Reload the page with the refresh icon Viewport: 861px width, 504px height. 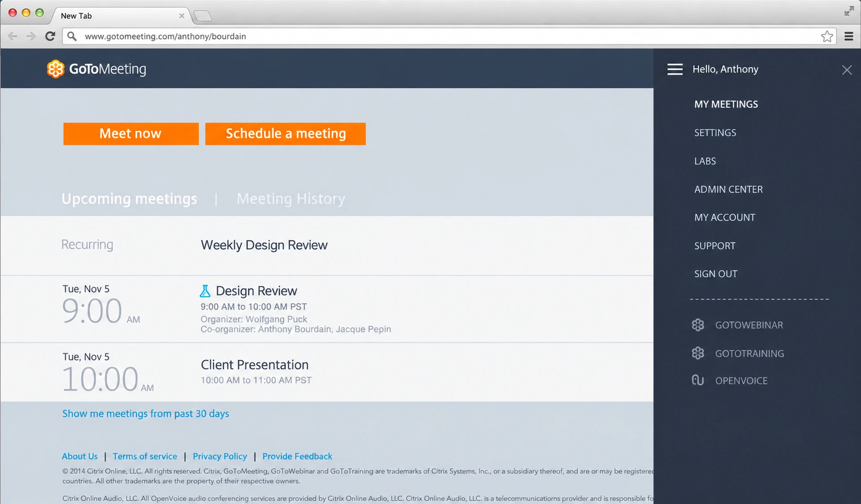coord(50,36)
